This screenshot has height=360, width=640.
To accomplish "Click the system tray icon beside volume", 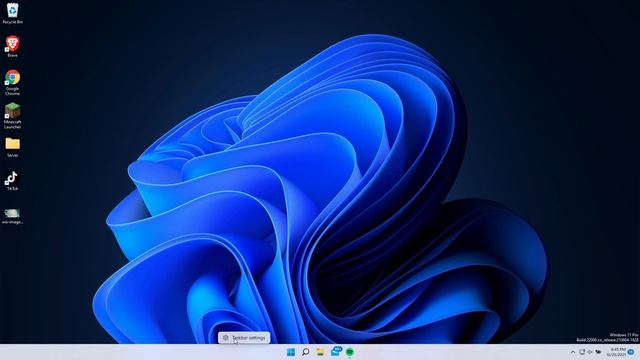I will (x=598, y=352).
